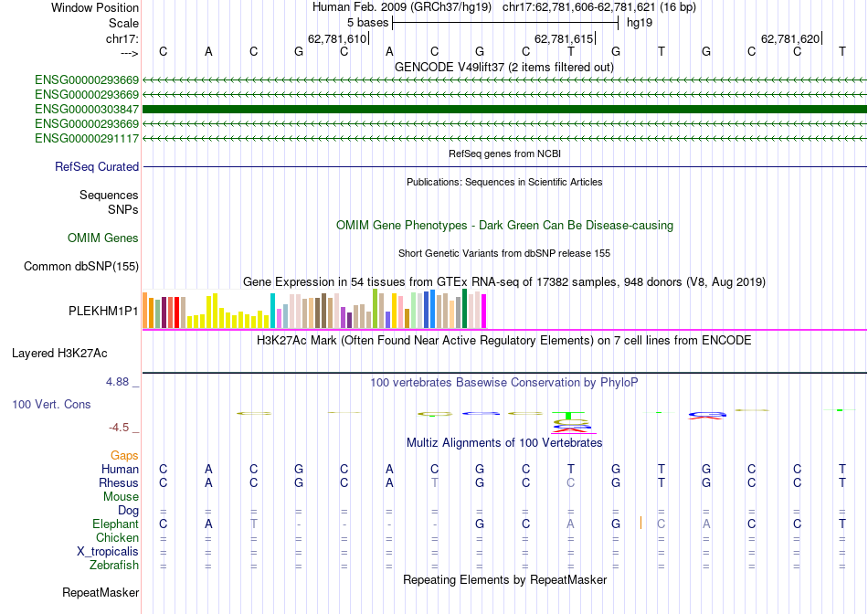Screen dimensions: 868x614
Task: Click the Gaps label in Multiz track
Action: [124, 455]
